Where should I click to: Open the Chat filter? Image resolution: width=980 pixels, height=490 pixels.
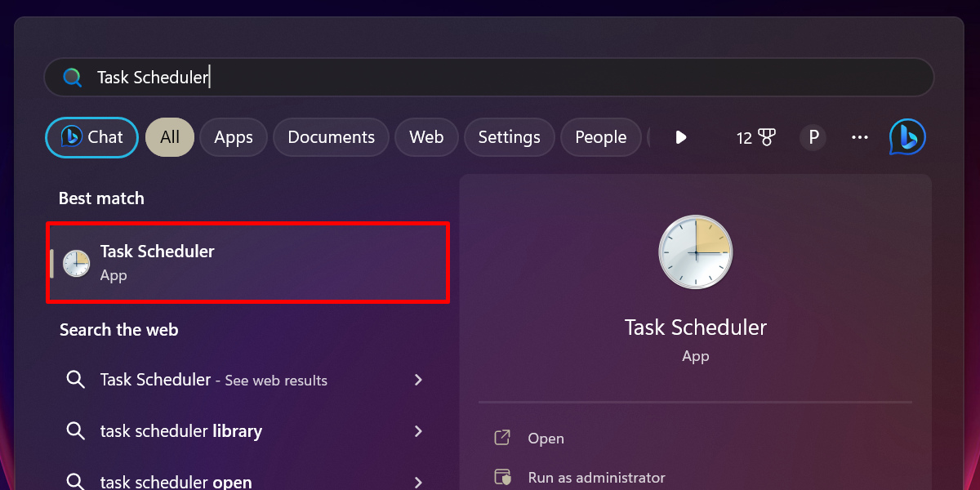coord(91,137)
